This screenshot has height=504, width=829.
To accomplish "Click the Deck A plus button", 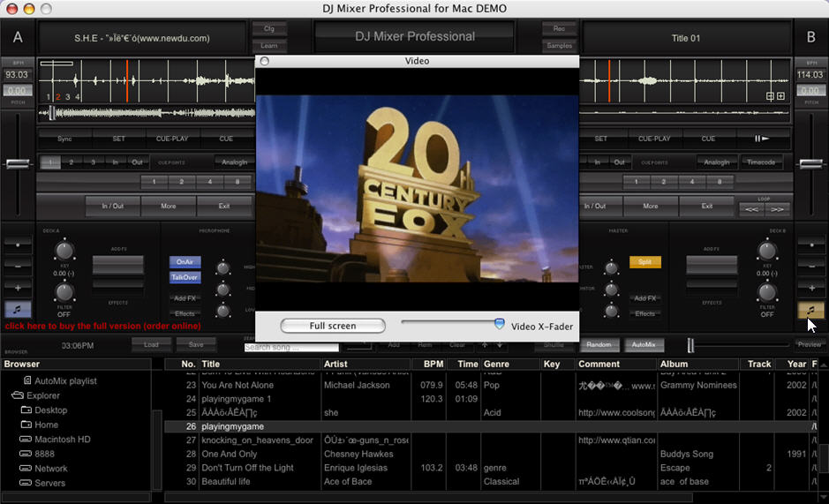I will (x=18, y=288).
